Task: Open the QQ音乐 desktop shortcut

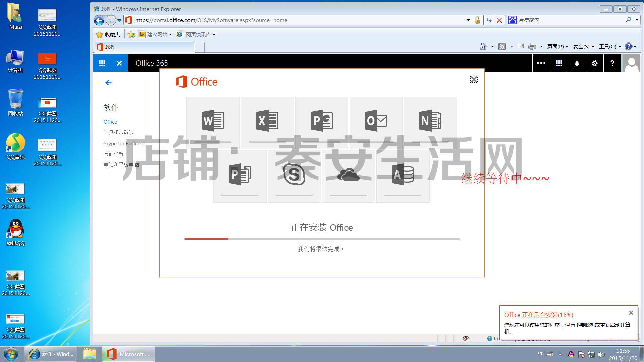Action: pos(16,146)
